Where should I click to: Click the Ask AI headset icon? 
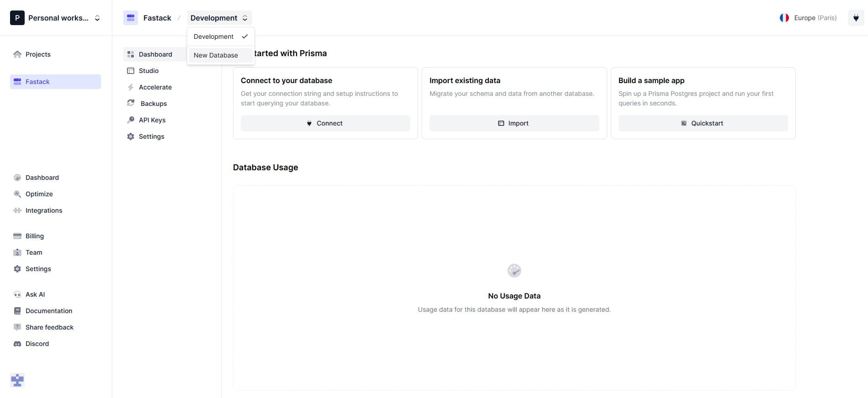pos(17,294)
